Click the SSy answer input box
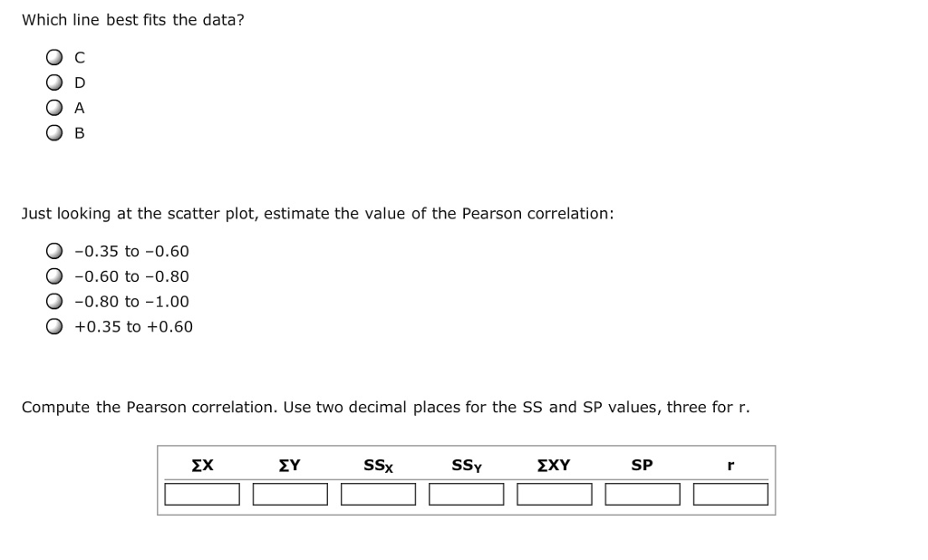Screen dimensions: 928x560 click(466, 494)
